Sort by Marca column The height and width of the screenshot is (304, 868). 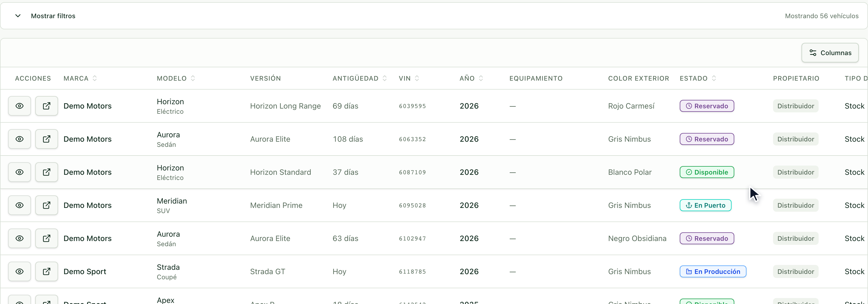[95, 78]
